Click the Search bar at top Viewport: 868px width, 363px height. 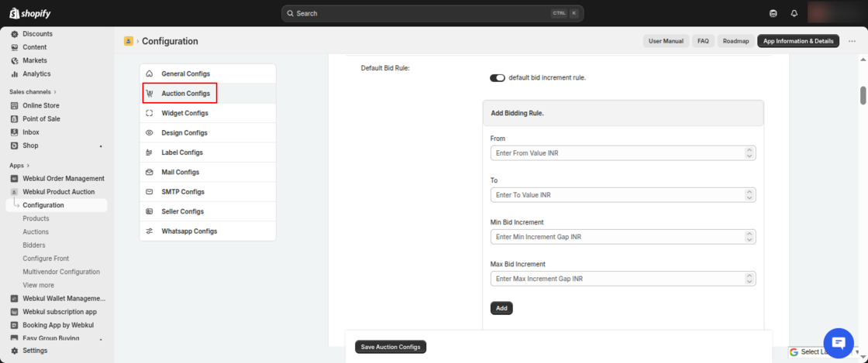(432, 13)
